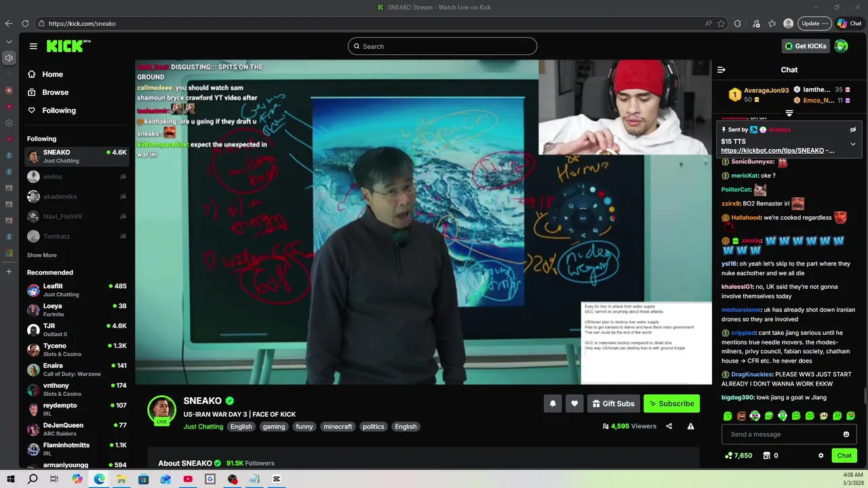Select the SNEAKO channel in Following list
This screenshot has width=868, height=488.
click(77, 157)
